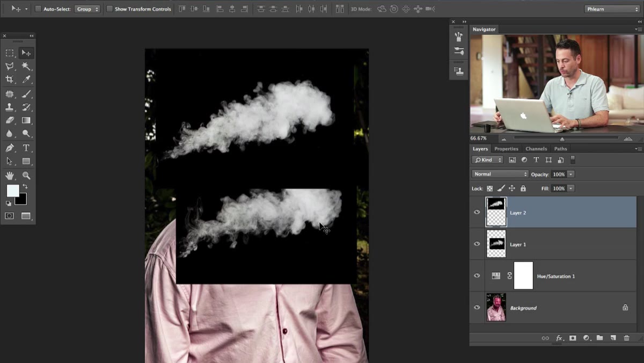The height and width of the screenshot is (363, 644).
Task: Select the Gradient tool
Action: coord(26,120)
